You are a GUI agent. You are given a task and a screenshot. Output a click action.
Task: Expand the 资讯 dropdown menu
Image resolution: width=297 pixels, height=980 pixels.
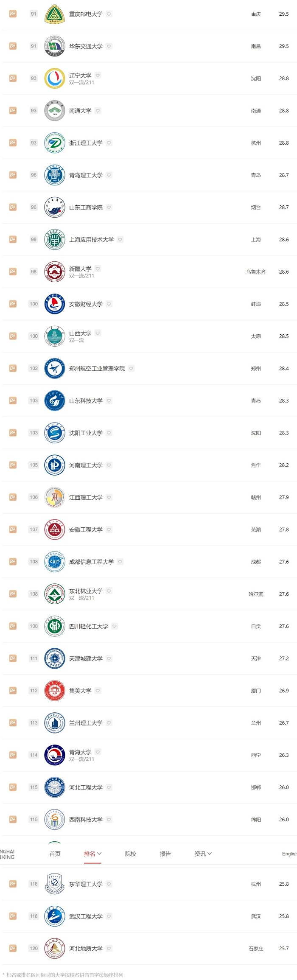pos(203,854)
